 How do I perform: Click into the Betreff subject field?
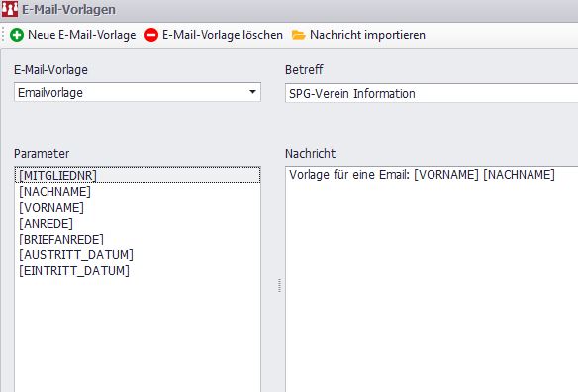coord(432,93)
